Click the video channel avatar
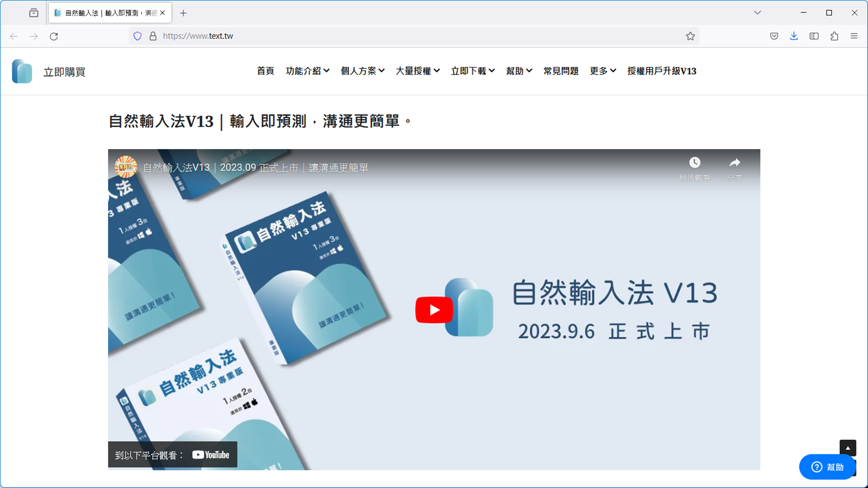 126,167
